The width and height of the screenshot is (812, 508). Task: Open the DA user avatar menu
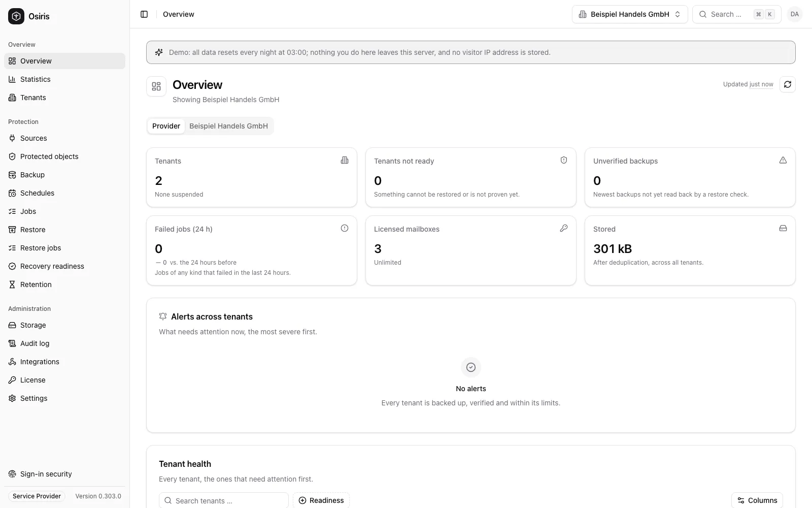[x=794, y=14]
